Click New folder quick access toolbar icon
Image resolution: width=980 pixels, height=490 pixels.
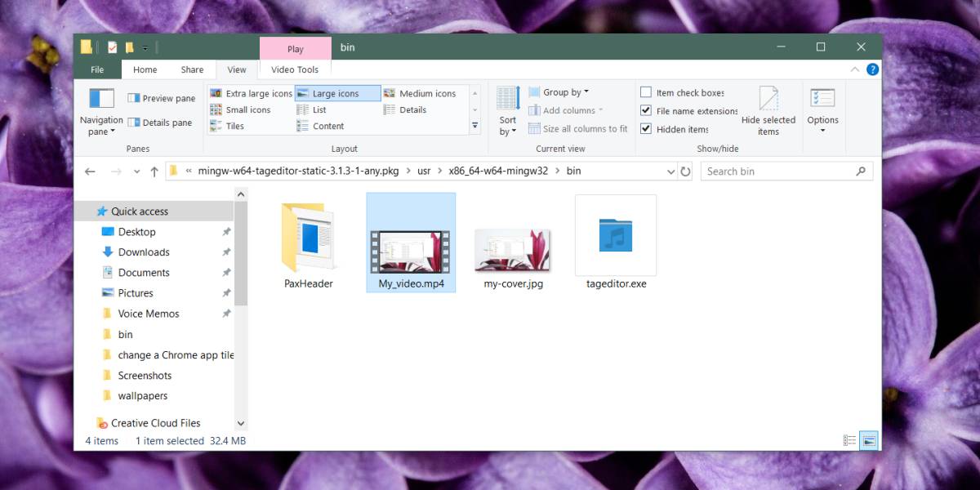click(x=129, y=47)
